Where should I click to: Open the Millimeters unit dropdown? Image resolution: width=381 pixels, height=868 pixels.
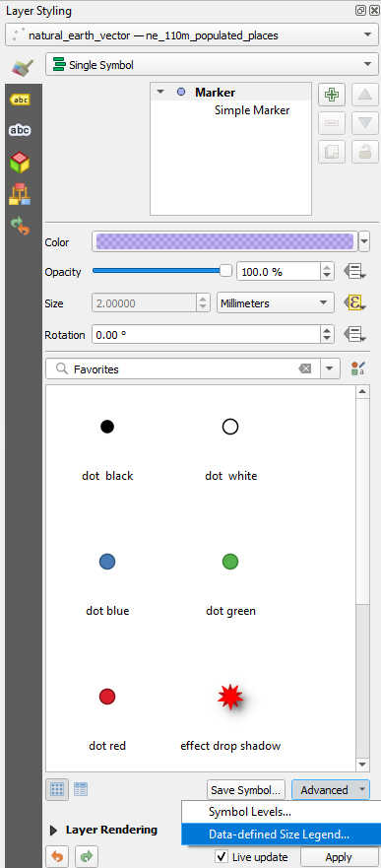pyautogui.click(x=276, y=303)
